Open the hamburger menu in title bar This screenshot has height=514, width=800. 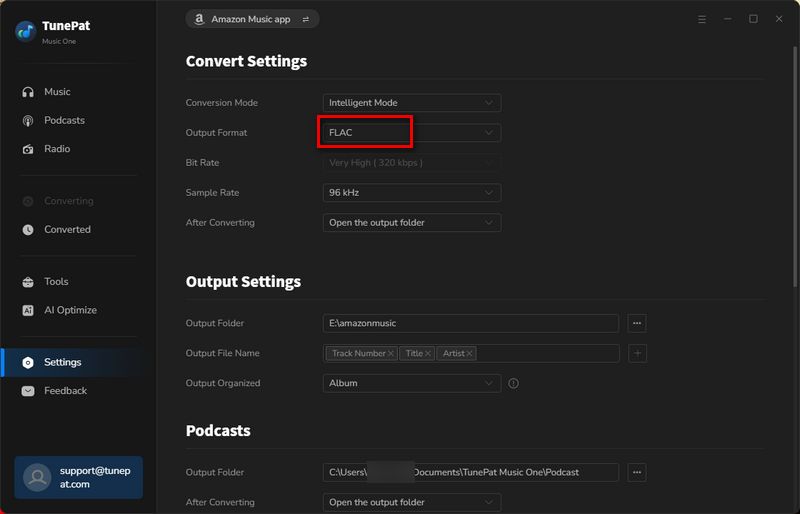tap(701, 19)
